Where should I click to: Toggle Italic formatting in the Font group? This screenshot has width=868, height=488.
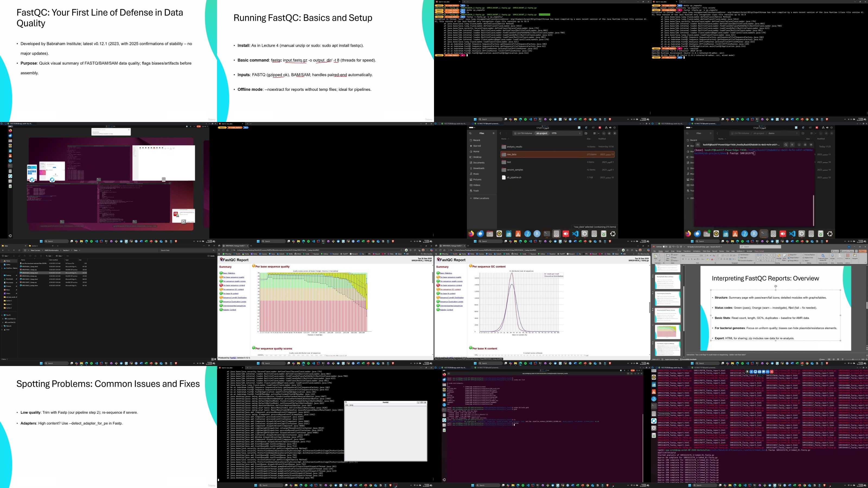[686, 259]
